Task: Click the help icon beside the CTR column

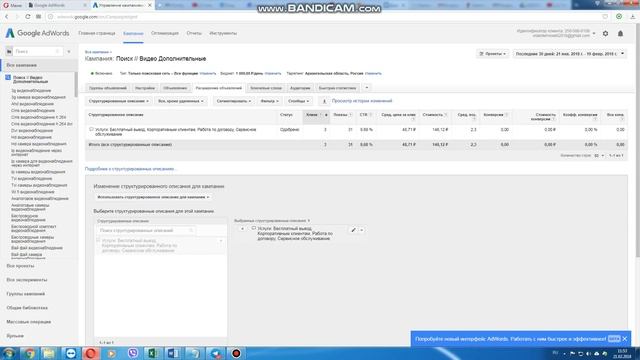Action: (x=370, y=115)
